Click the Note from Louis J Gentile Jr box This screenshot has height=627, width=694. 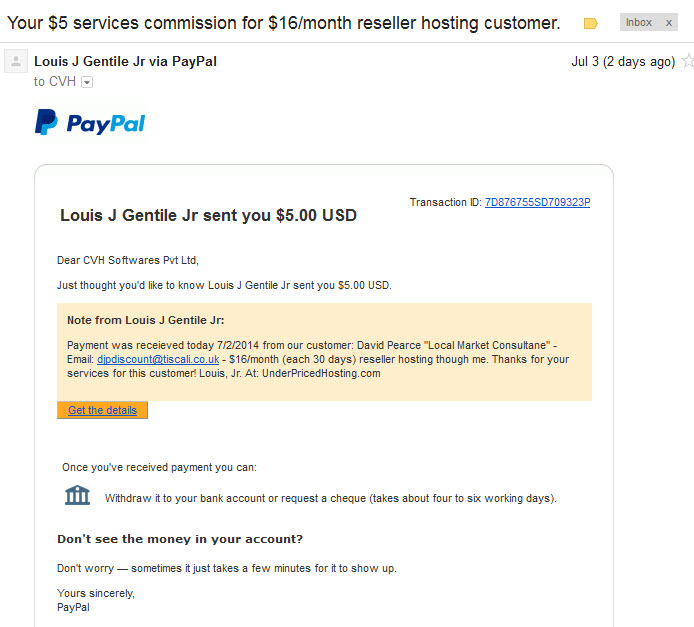pos(324,352)
